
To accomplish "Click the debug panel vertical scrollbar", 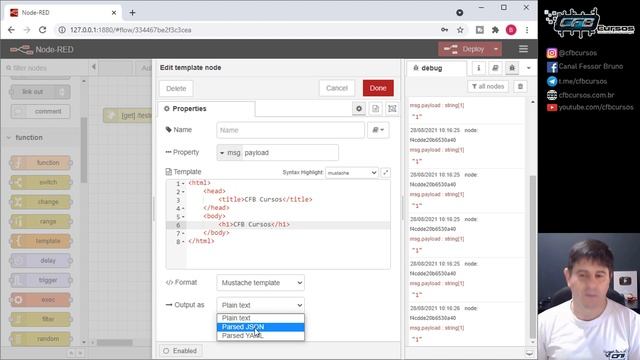I will point(532,257).
